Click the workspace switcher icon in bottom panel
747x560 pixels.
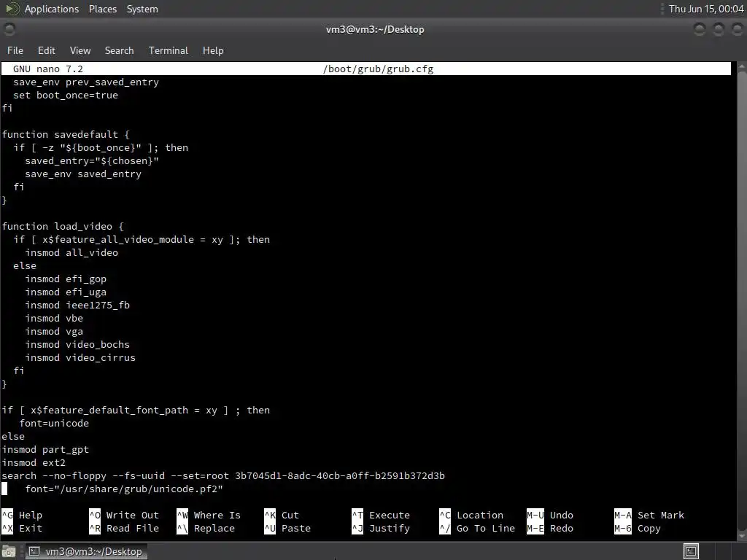691,551
